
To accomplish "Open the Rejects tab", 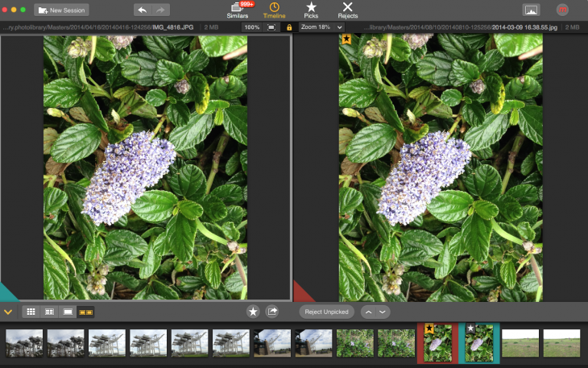I will pos(347,10).
